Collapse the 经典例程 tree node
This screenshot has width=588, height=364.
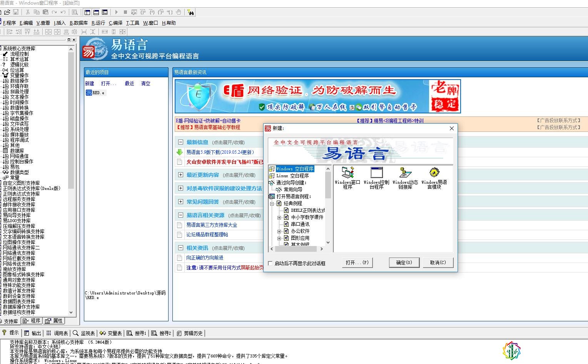(x=272, y=203)
